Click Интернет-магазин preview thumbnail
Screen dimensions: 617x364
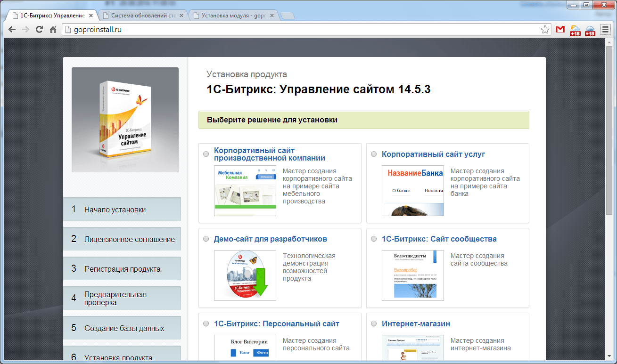point(413,348)
